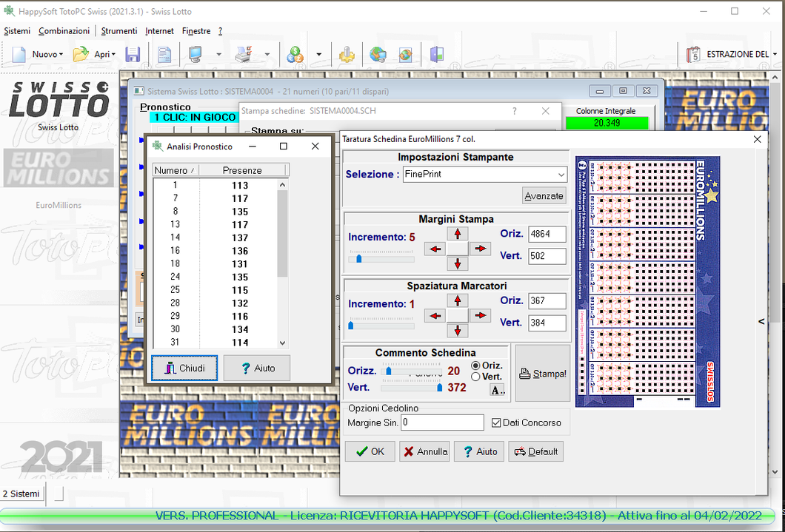Open the Finestre menu

click(196, 31)
